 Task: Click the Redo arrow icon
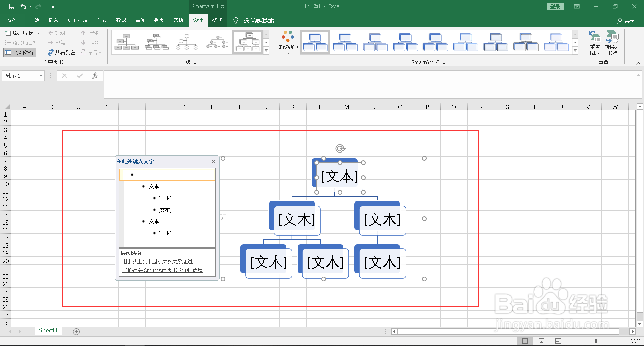[38, 7]
